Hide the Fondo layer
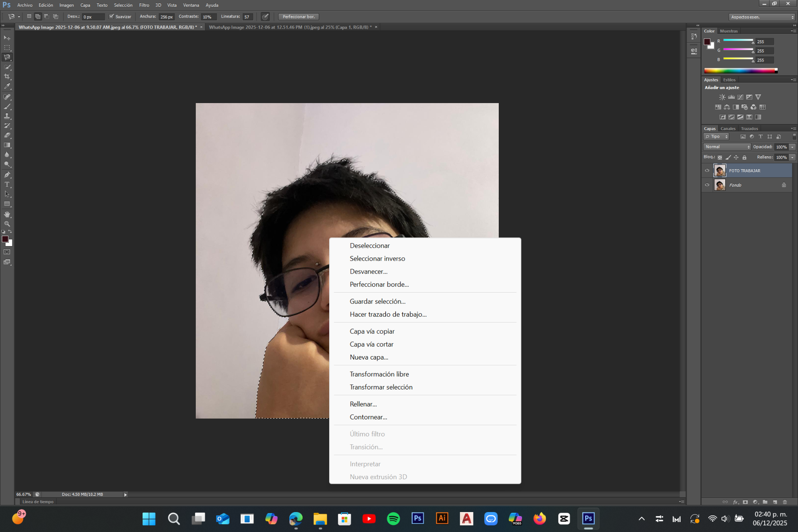 point(707,185)
